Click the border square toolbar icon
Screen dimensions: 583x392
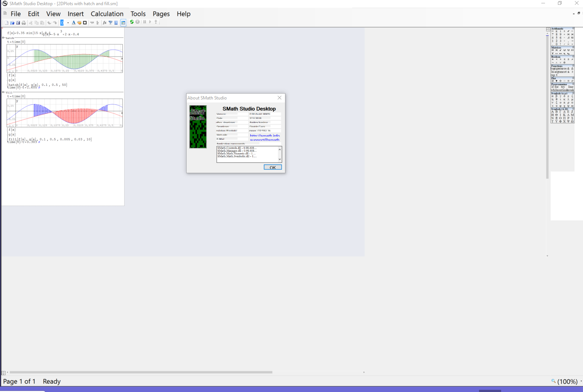(x=85, y=23)
